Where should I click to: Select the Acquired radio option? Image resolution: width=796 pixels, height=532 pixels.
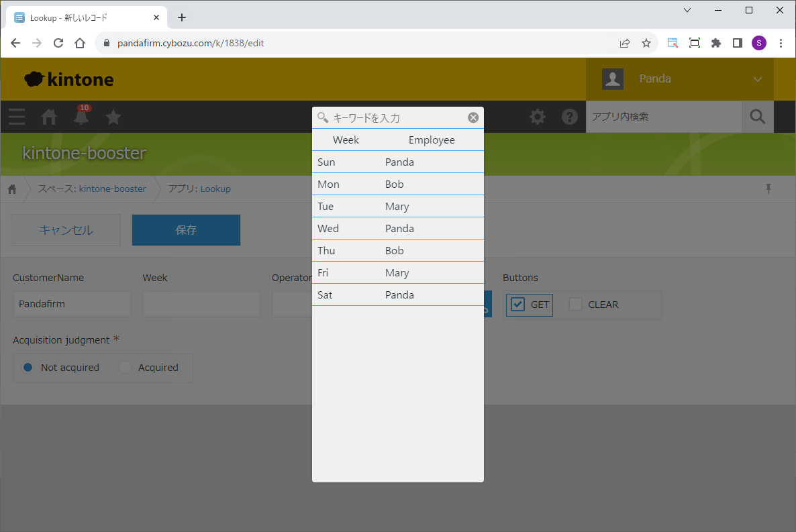pos(126,368)
